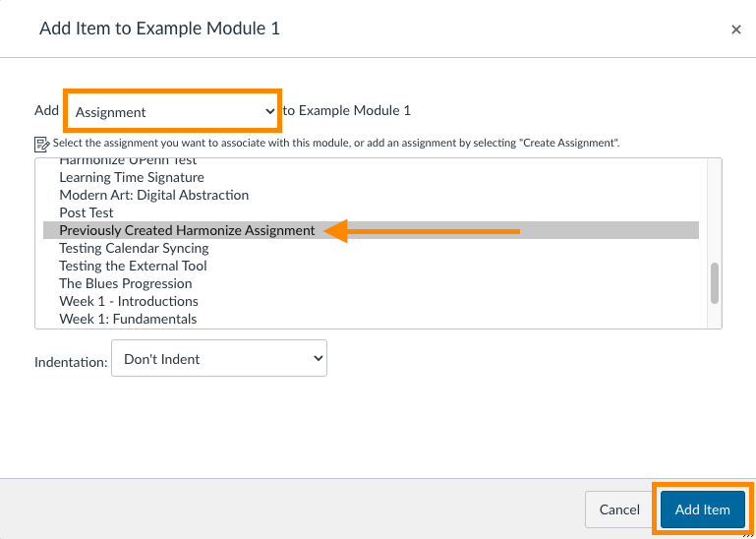Viewport: 756px width, 539px height.
Task: Click the Cancel button
Action: point(619,509)
